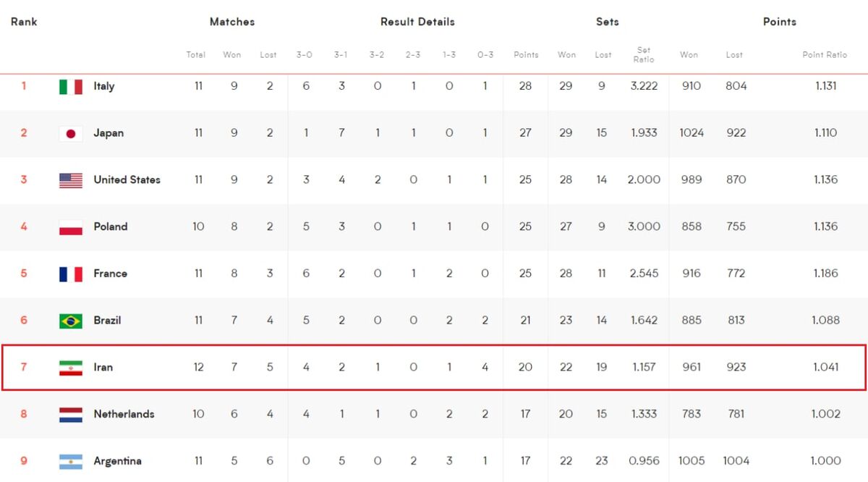Click the United States flag icon
Viewport: 868px width, 482px height.
click(70, 180)
